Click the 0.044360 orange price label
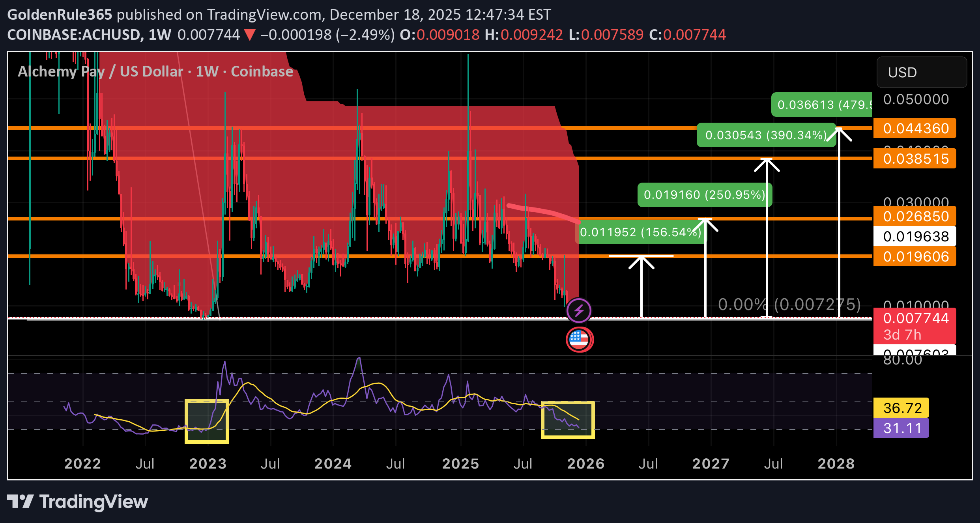 click(x=915, y=129)
